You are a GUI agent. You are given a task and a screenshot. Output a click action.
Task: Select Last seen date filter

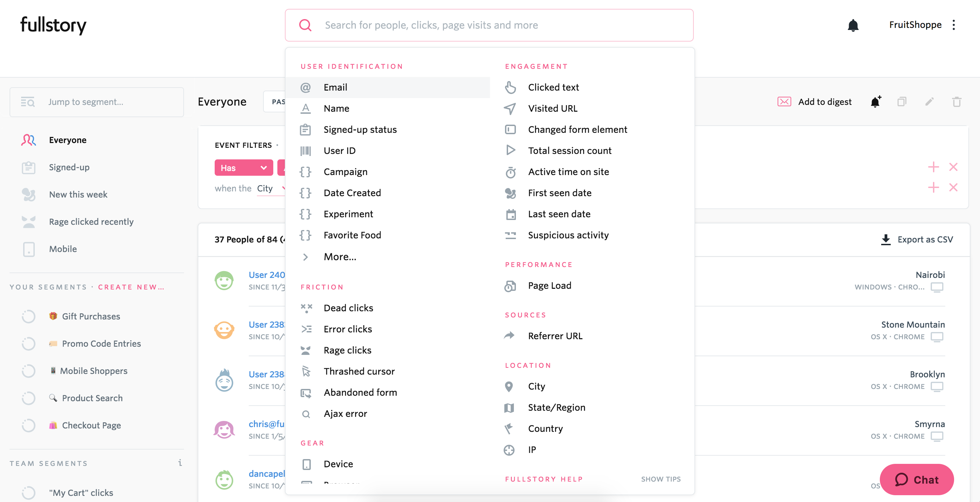tap(592, 214)
